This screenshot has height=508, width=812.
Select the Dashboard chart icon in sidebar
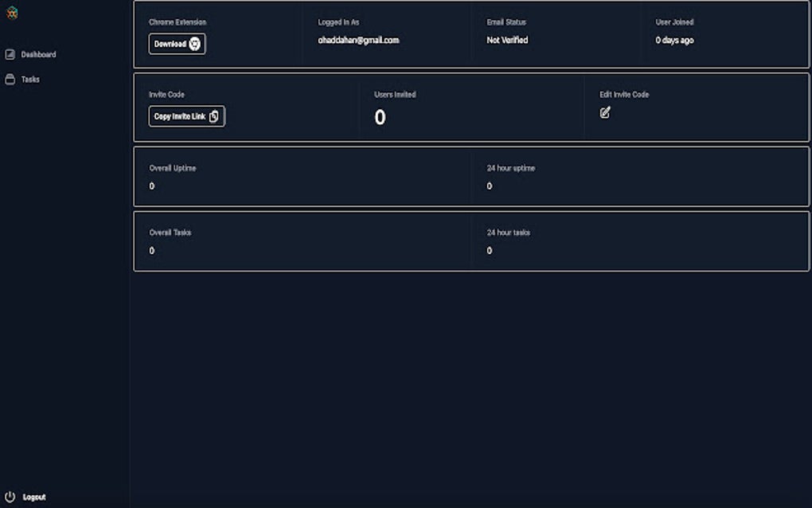(x=10, y=54)
